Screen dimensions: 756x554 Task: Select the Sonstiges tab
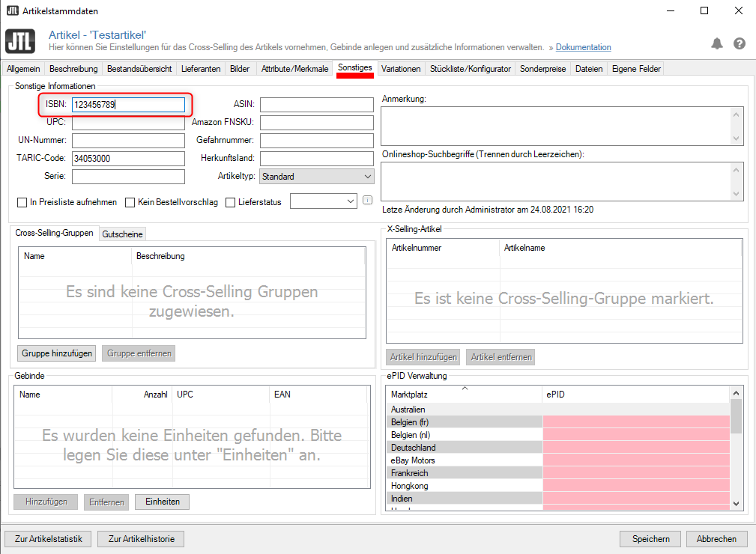355,68
